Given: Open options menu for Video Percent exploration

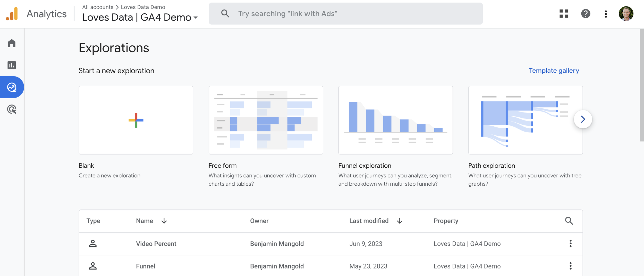Looking at the screenshot, I should [x=571, y=244].
